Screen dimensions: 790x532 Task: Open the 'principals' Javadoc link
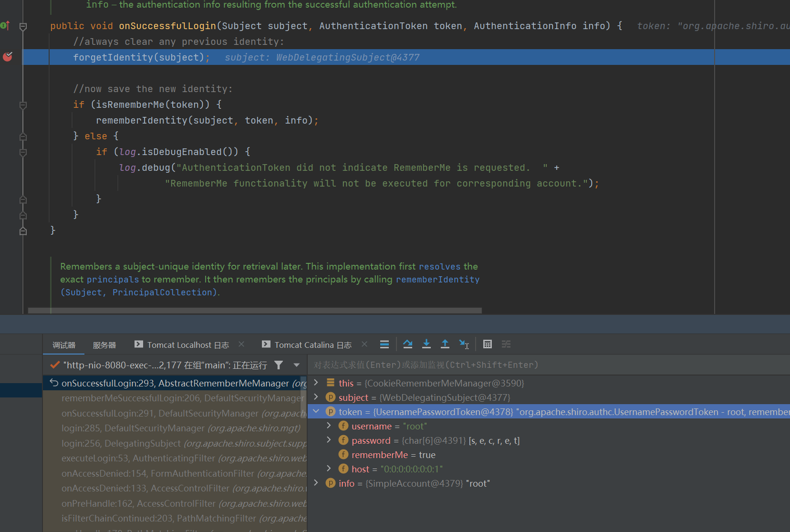113,280
